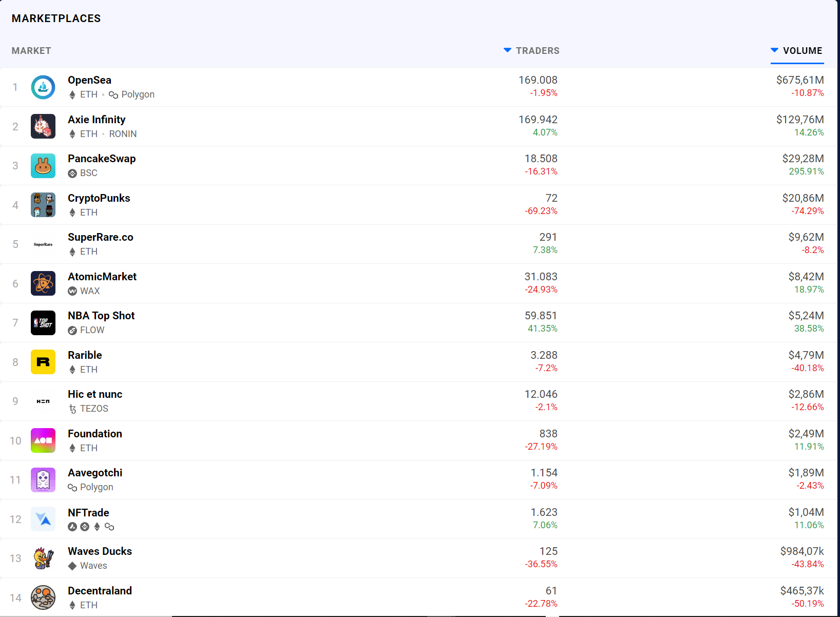Click the SuperRare logo icon
Viewport: 840px width, 617px height.
(43, 244)
